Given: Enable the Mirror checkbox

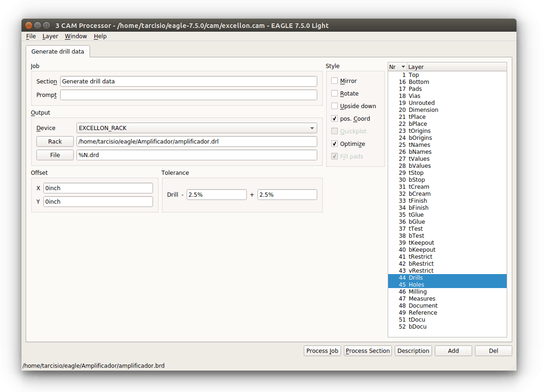Looking at the screenshot, I should click(335, 81).
